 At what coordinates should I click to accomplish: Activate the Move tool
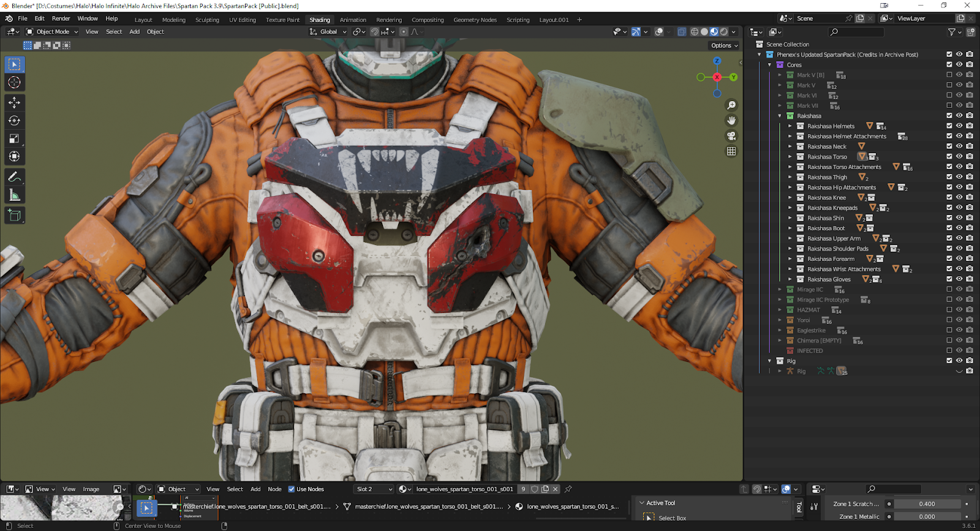click(x=15, y=103)
